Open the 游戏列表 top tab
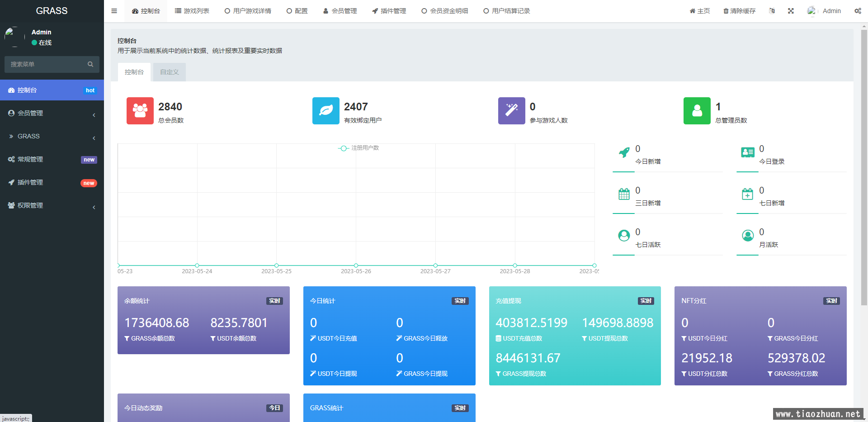Viewport: 868px width, 422px height. tap(192, 11)
